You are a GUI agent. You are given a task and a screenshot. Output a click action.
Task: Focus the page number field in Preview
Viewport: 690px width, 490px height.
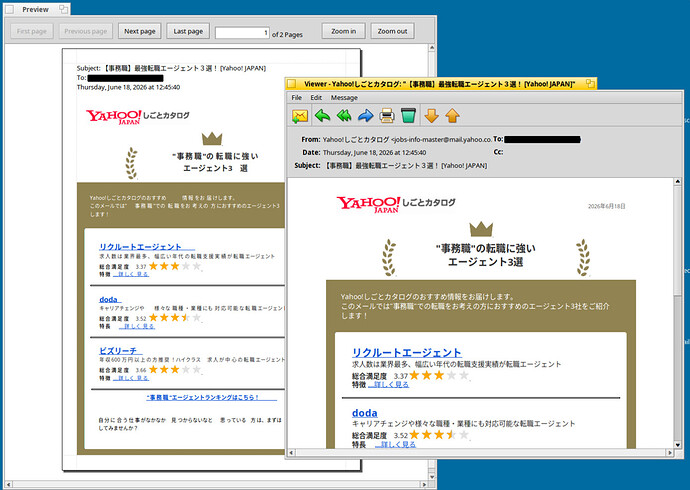click(x=242, y=33)
